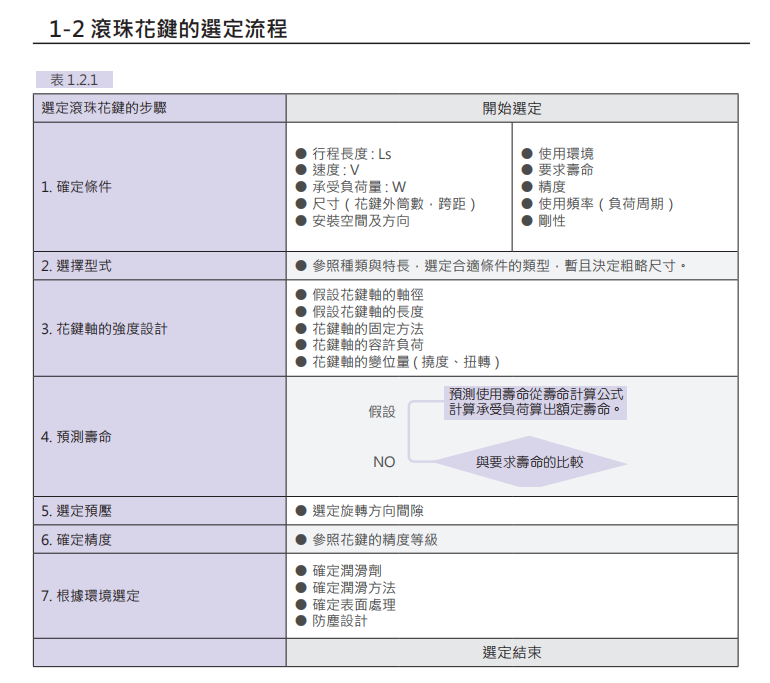Select the 表 1.2.1 table label

click(x=73, y=80)
